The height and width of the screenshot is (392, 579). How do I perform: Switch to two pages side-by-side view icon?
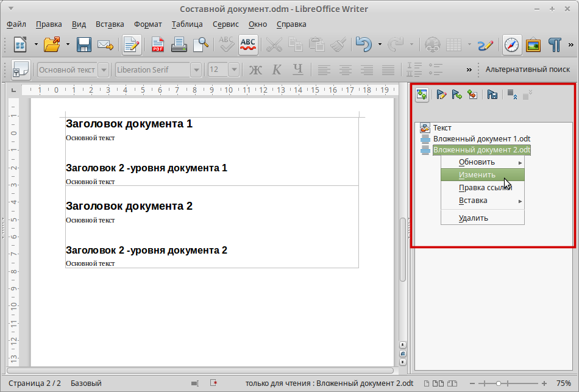pyautogui.click(x=438, y=383)
